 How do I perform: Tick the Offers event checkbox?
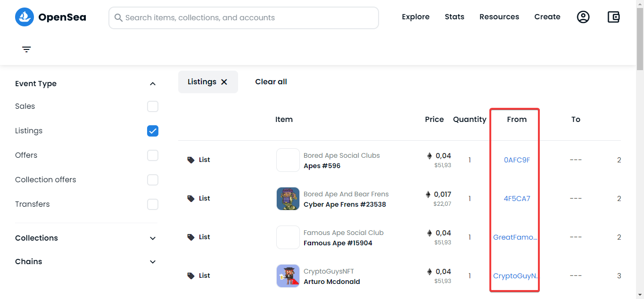coord(153,155)
